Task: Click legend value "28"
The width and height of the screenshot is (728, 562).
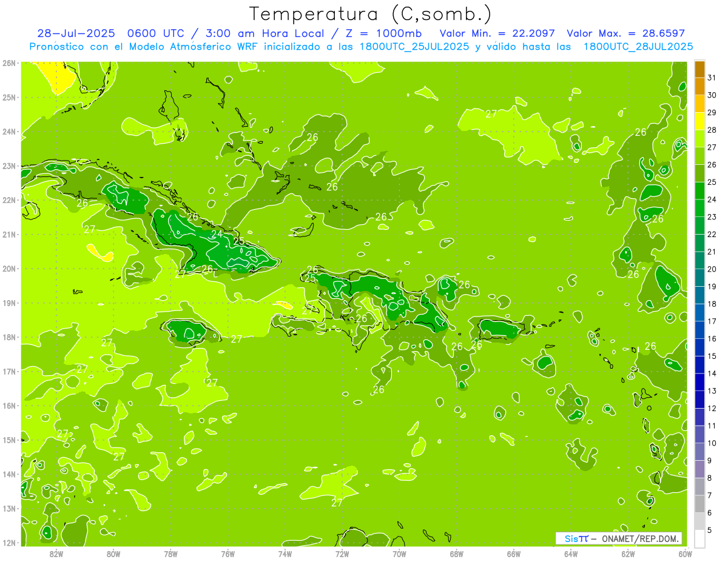Action: 712,130
